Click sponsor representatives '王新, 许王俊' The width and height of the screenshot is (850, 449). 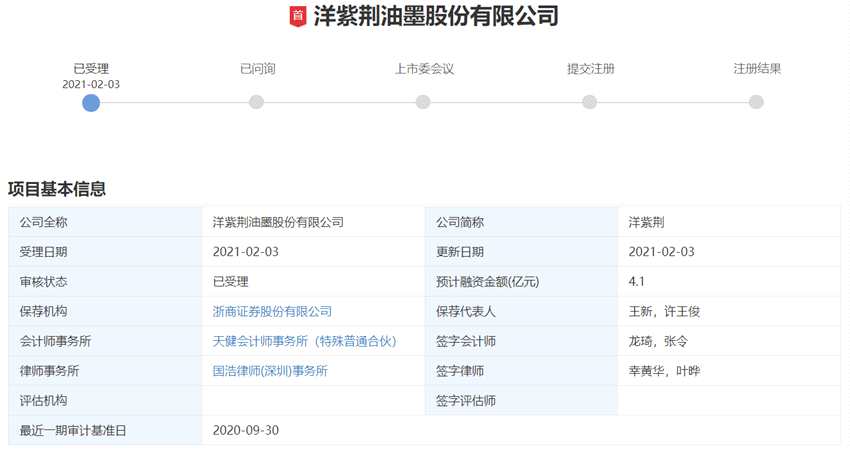click(664, 311)
